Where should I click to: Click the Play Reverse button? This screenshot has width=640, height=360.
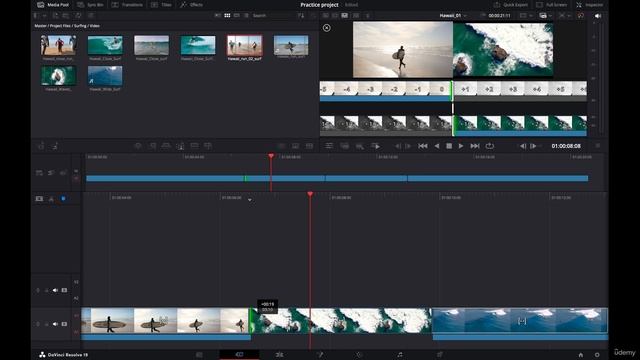(437, 146)
